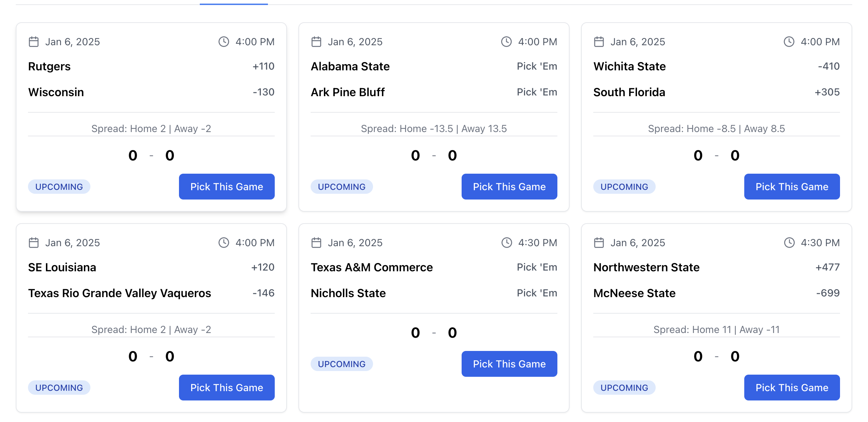The height and width of the screenshot is (422, 868).
Task: Select the Wisconsin team name
Action: (x=56, y=92)
